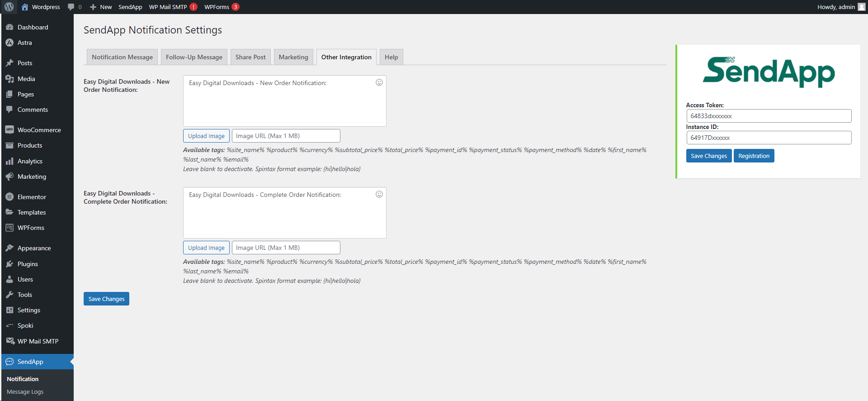Click the Settings sliders icon
The image size is (868, 401).
click(9, 310)
